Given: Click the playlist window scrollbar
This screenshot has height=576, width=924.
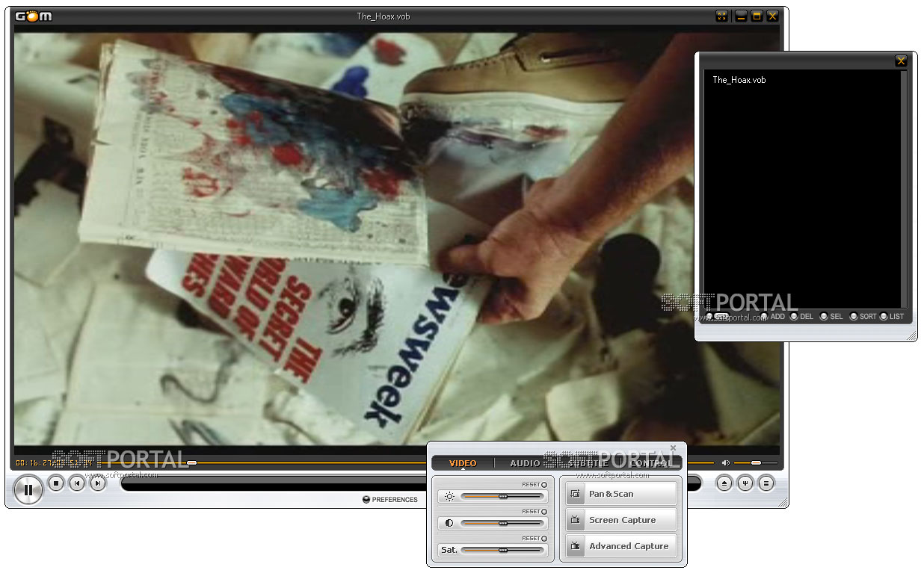Looking at the screenshot, I should 905,188.
